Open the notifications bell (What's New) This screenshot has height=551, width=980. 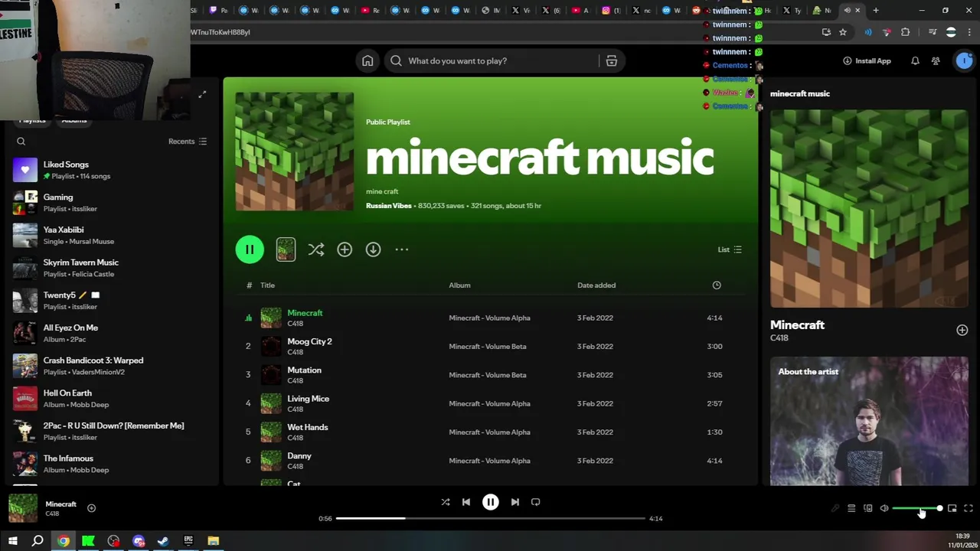click(915, 60)
